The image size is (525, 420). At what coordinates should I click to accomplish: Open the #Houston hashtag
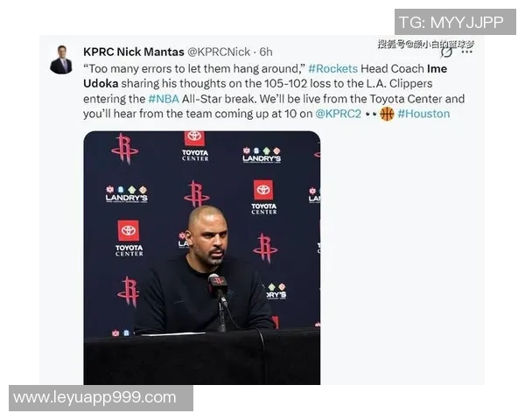tap(423, 114)
